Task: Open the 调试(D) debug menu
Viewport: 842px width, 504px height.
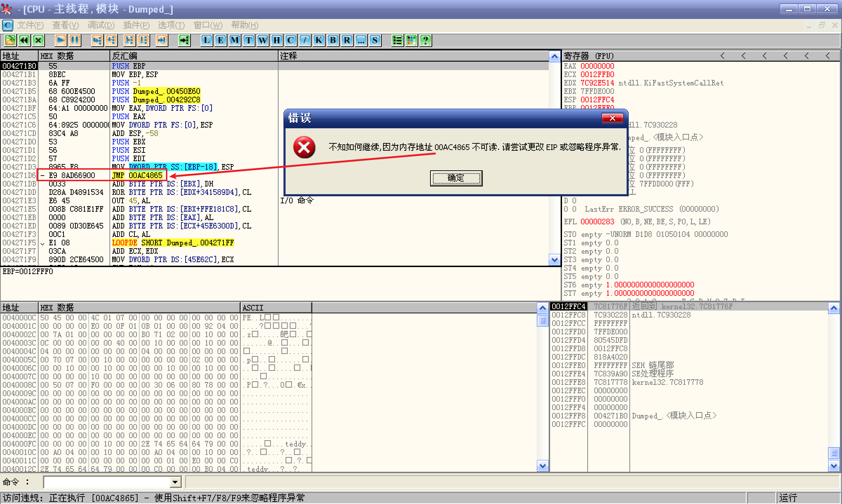Action: [101, 25]
